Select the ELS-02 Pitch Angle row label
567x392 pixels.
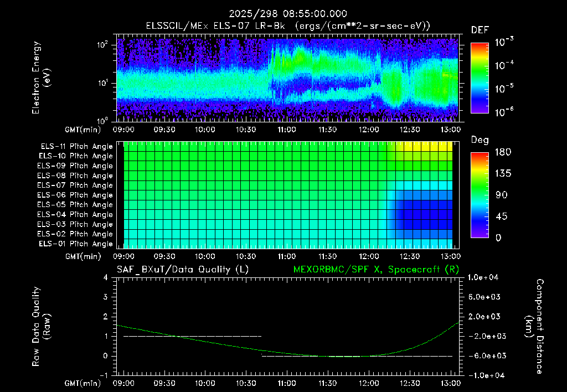point(75,234)
